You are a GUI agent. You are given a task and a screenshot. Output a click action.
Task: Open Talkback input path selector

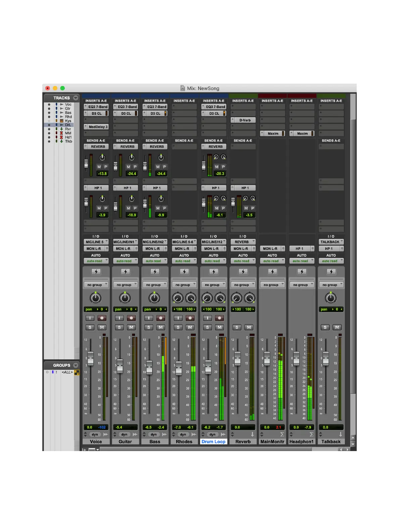point(331,242)
